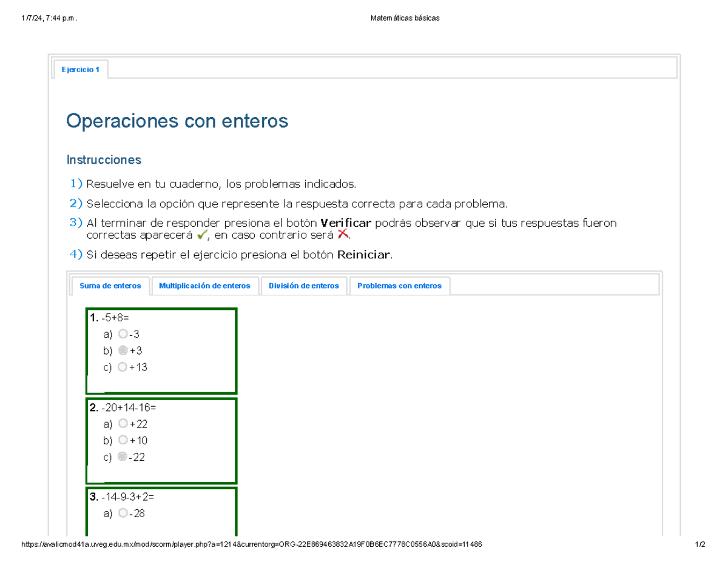Screen dimensions: 728x562
Task: Click instruction 'Resuelve en tu cuaderno' line
Action: [222, 184]
